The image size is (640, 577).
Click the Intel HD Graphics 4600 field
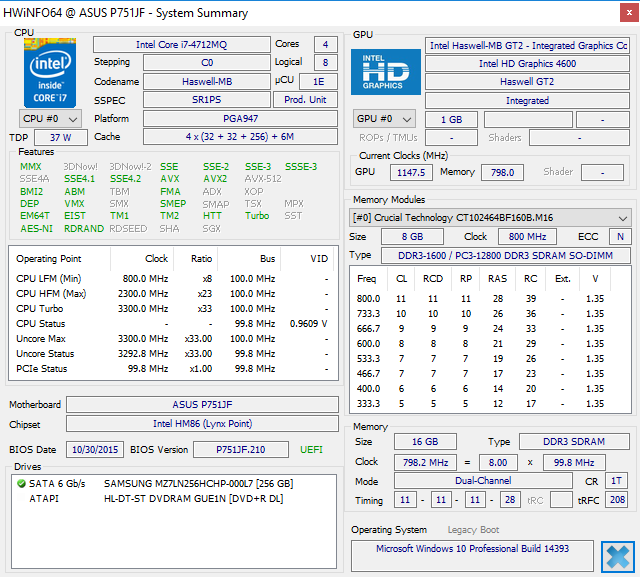(x=527, y=64)
